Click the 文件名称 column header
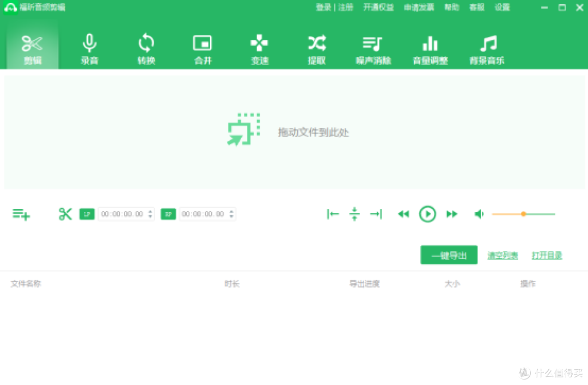 [26, 283]
